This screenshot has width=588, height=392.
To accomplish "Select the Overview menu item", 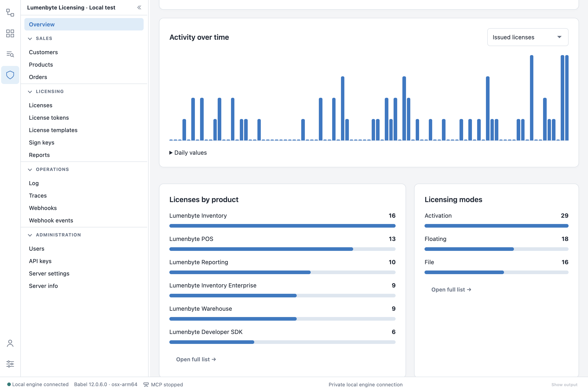I will pos(84,24).
